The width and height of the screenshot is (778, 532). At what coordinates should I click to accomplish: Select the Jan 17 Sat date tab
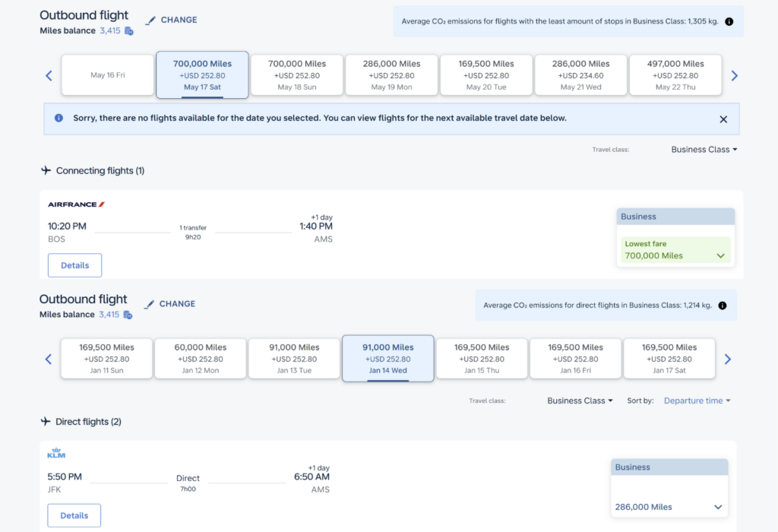[669, 358]
